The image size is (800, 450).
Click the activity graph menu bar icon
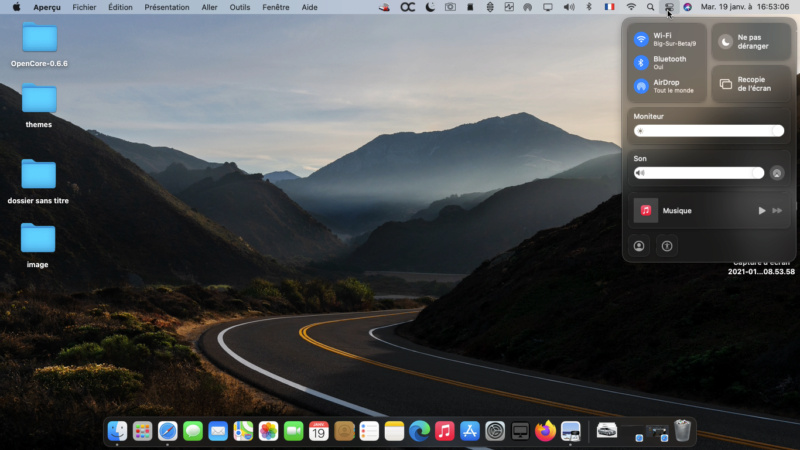point(509,7)
